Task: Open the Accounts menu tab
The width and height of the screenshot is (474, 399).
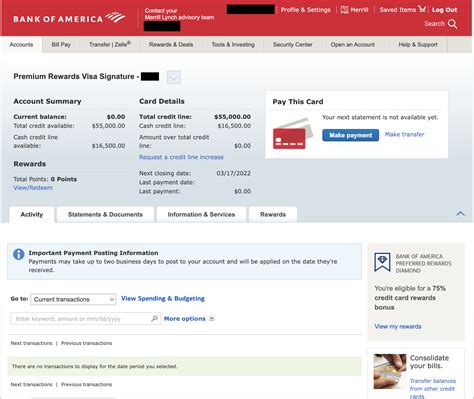Action: pos(21,45)
